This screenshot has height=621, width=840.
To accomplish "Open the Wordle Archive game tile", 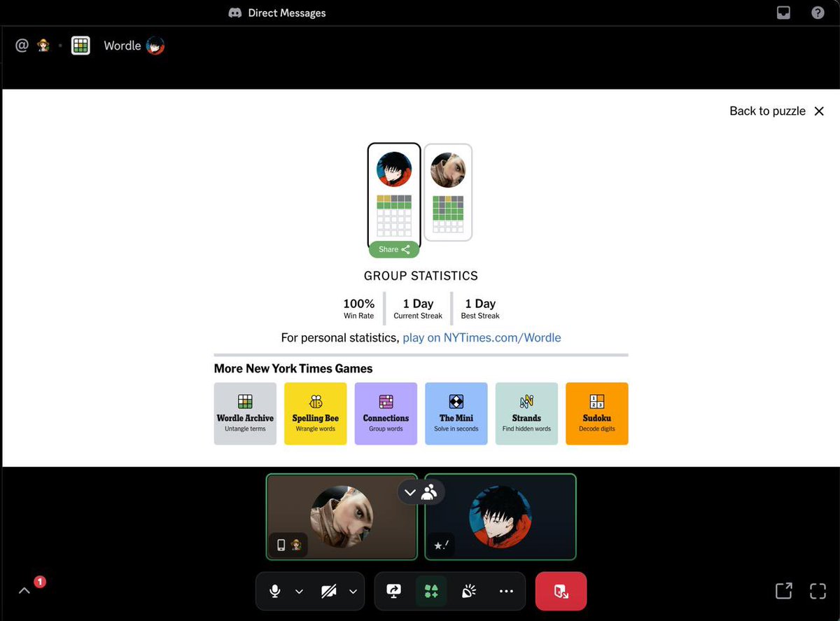I will (245, 413).
